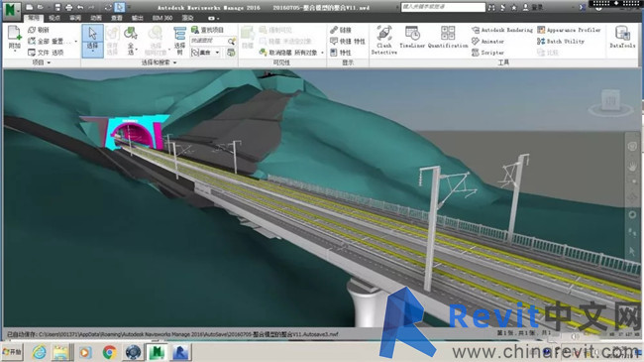Viewport: 644px width, 362px height.
Task: Click the keyword search box in title bar
Action: [x=443, y=7]
